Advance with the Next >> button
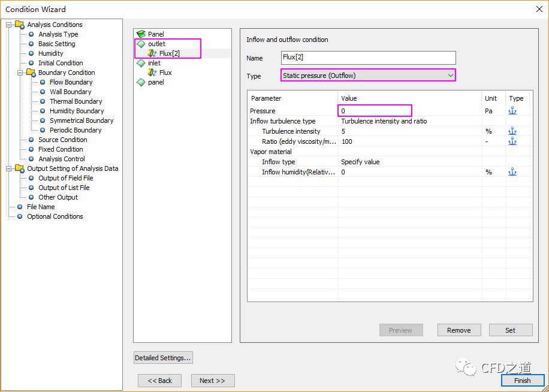This screenshot has height=392, width=549. pos(213,381)
